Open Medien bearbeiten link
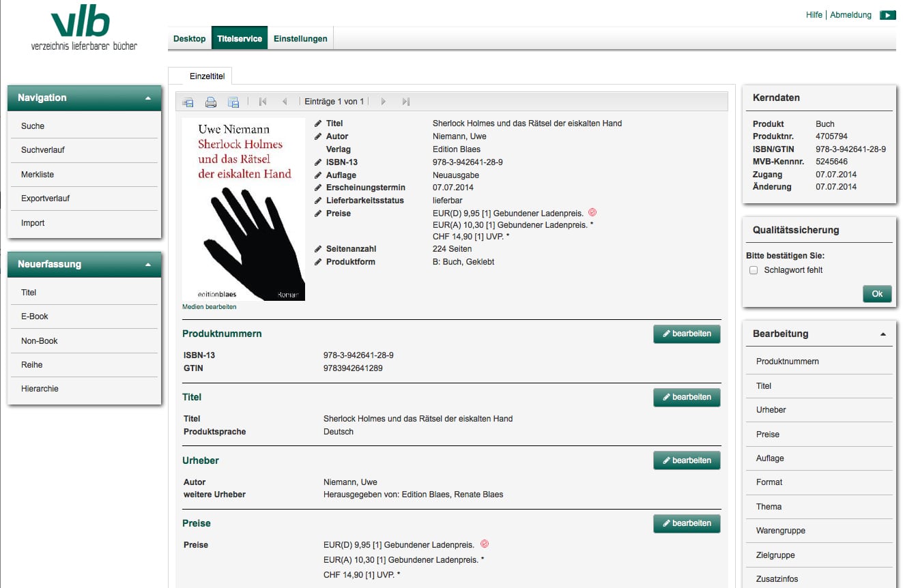Image resolution: width=903 pixels, height=588 pixels. [210, 307]
